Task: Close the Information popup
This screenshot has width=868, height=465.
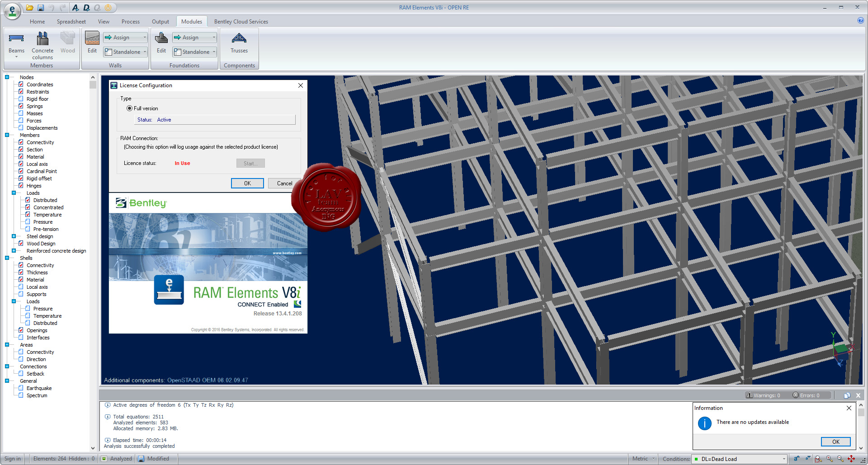Action: tap(849, 408)
